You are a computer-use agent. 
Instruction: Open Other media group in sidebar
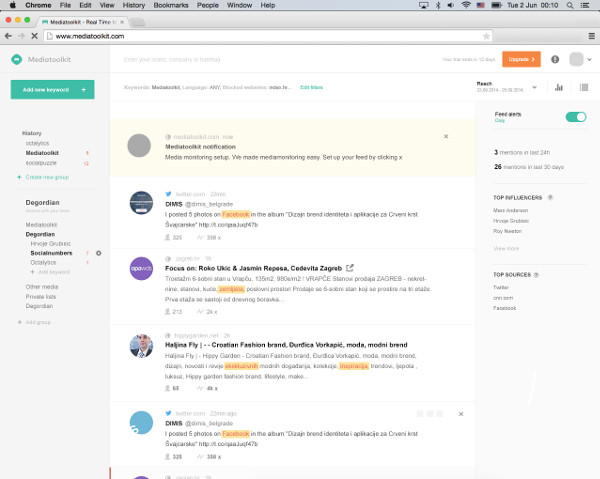click(42, 287)
